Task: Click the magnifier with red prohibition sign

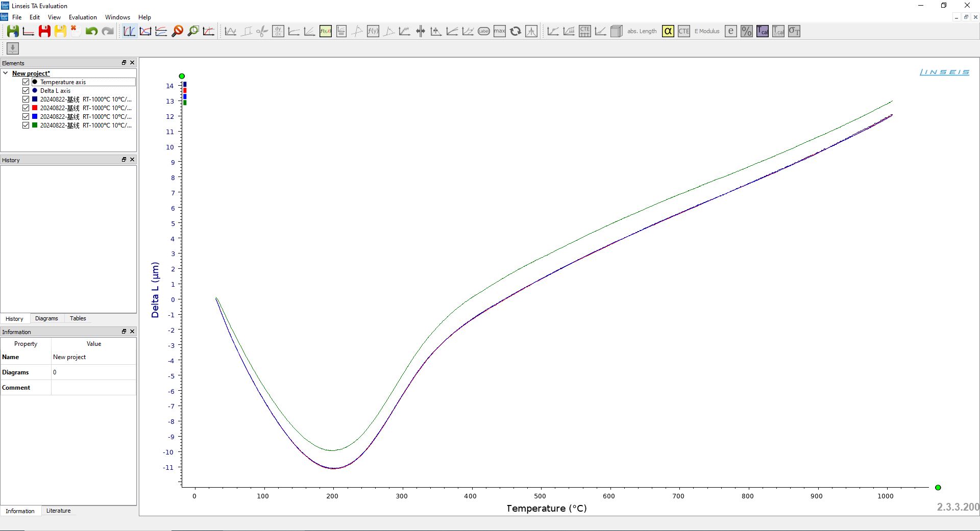Action: 177,31
